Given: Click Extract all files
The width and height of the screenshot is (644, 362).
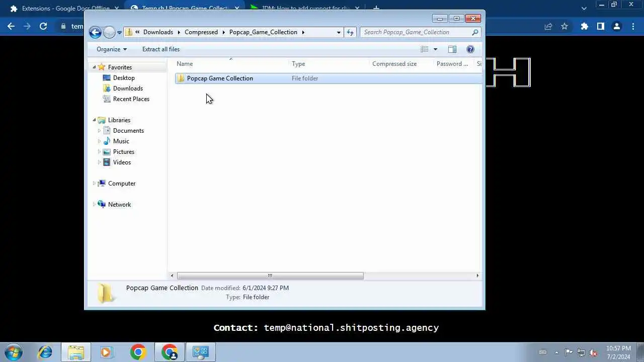Looking at the screenshot, I should pyautogui.click(x=161, y=49).
